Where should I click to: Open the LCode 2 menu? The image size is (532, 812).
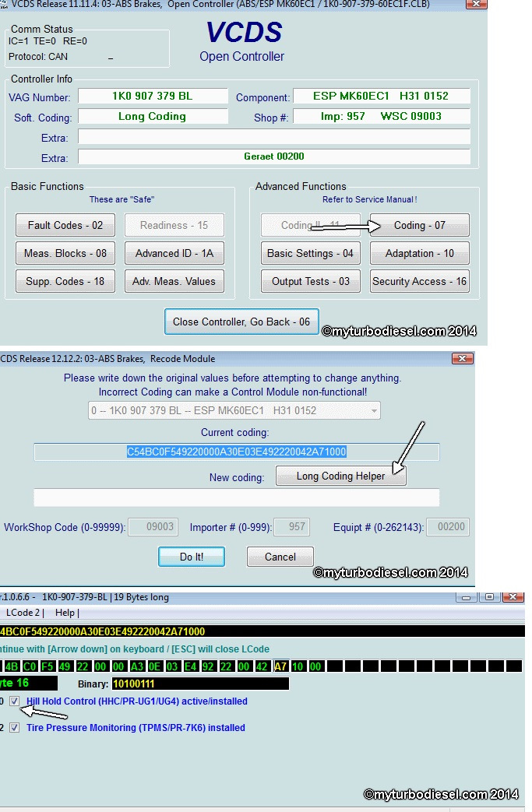tap(24, 613)
